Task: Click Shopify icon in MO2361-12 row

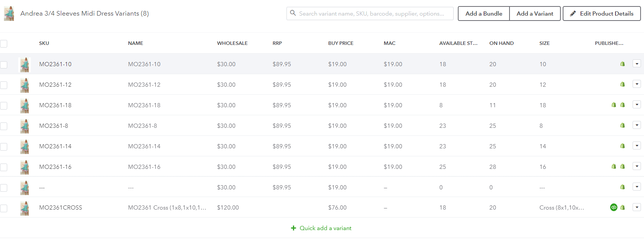Action: tap(622, 84)
